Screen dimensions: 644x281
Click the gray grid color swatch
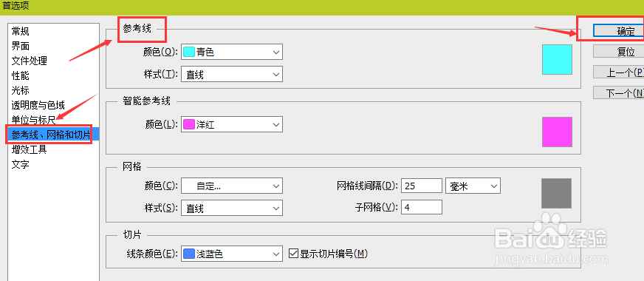pyautogui.click(x=557, y=193)
